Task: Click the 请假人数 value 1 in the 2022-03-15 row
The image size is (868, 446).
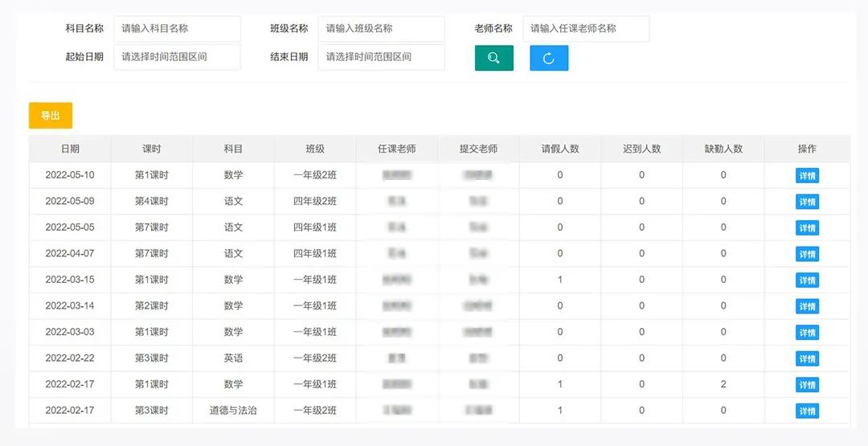Action: click(x=560, y=280)
